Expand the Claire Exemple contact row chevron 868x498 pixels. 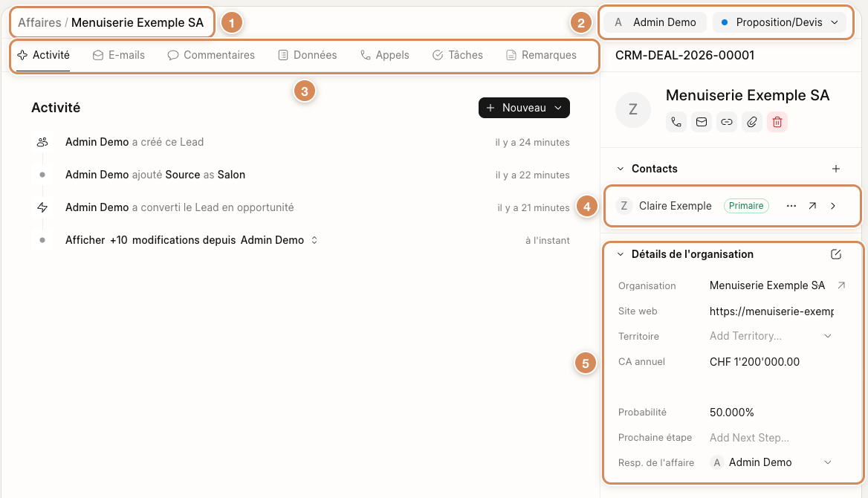(833, 206)
